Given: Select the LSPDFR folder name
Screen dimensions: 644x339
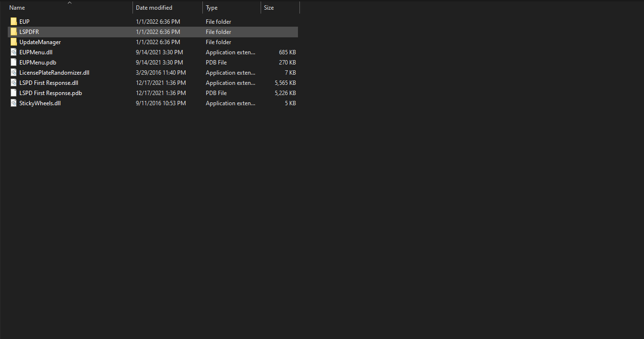Looking at the screenshot, I should (29, 32).
